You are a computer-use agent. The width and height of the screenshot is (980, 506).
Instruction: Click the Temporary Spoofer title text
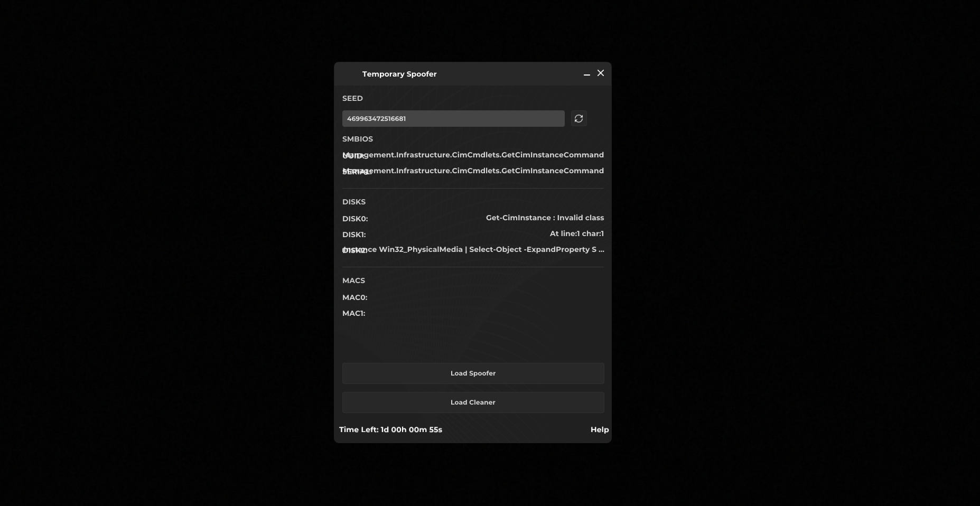[x=399, y=74]
